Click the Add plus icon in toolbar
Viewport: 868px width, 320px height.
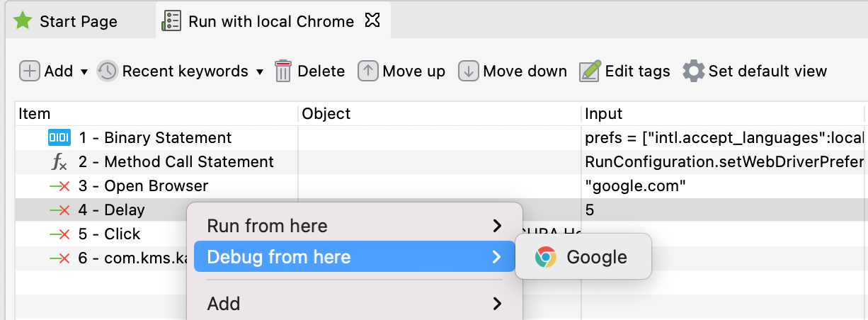tap(29, 71)
